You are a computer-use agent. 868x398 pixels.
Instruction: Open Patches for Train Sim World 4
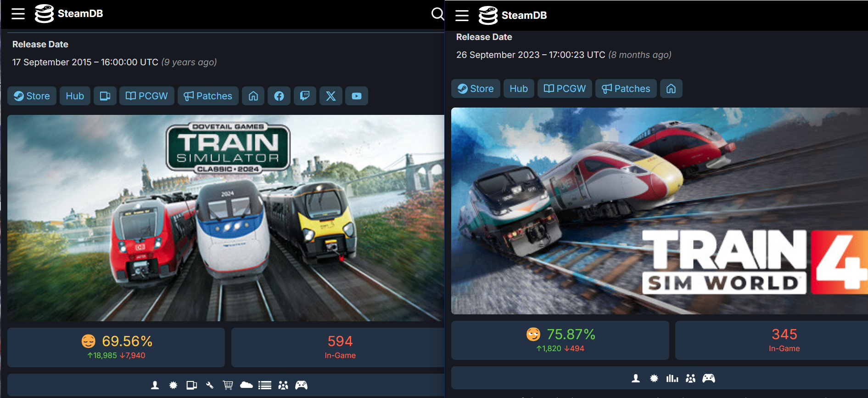click(x=626, y=89)
